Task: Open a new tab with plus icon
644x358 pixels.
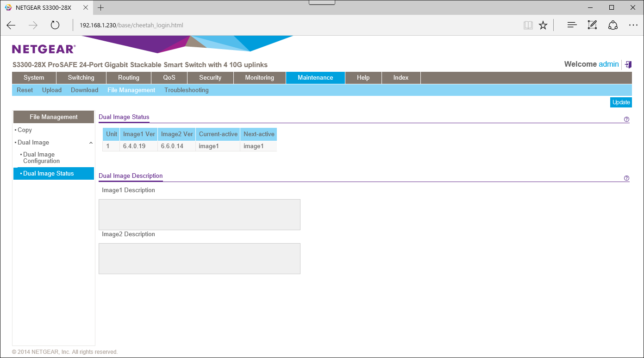Action: (x=101, y=7)
